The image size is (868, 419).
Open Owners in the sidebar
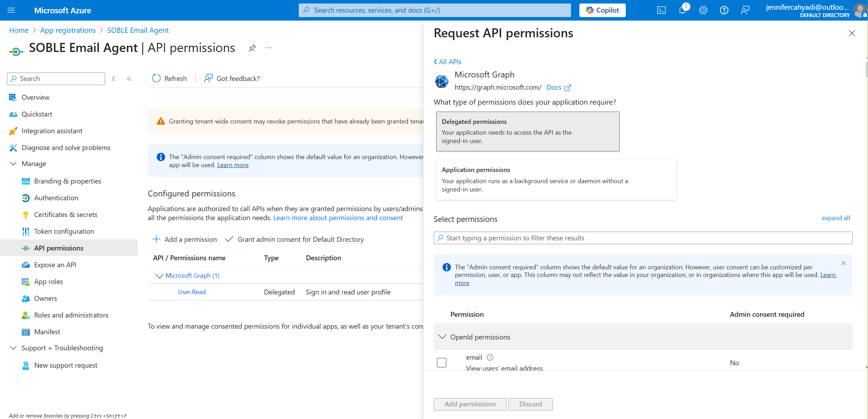[x=45, y=298]
